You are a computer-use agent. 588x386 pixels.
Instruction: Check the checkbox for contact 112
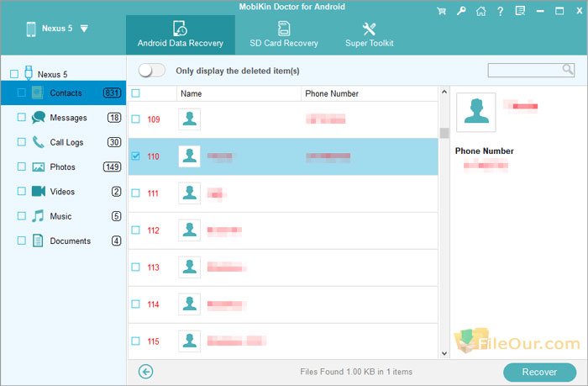tap(135, 230)
